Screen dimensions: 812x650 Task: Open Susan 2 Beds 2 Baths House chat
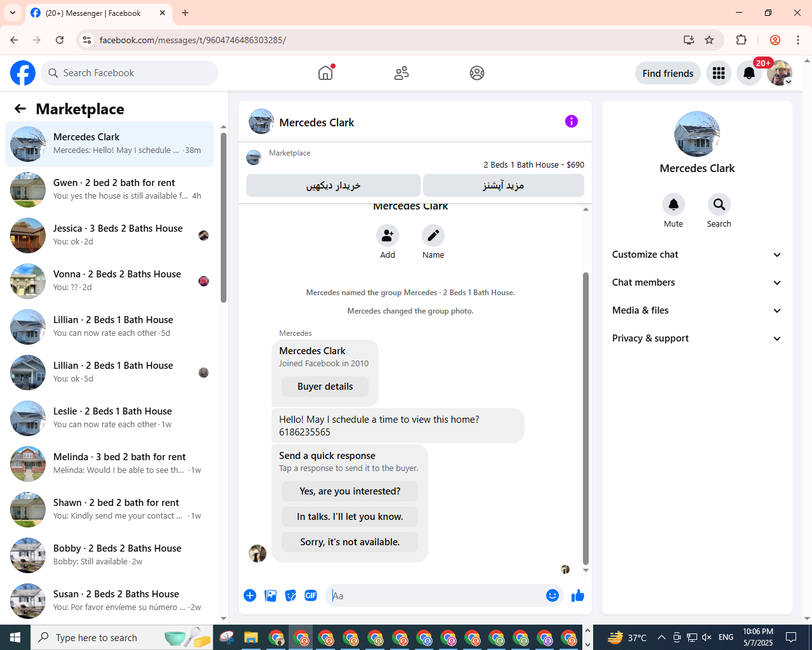(109, 601)
